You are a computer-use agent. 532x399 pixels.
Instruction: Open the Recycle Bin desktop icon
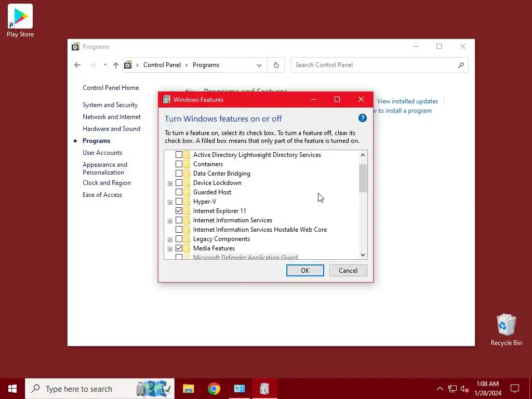pos(506,330)
